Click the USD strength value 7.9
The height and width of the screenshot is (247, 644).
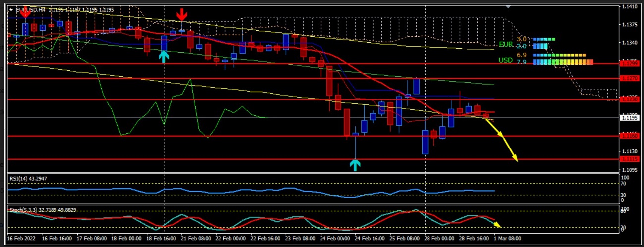(x=521, y=62)
